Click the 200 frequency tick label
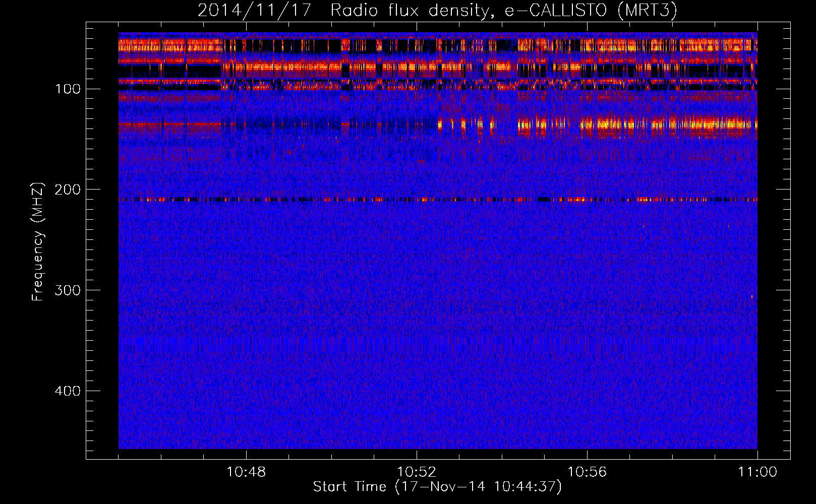 (x=68, y=190)
